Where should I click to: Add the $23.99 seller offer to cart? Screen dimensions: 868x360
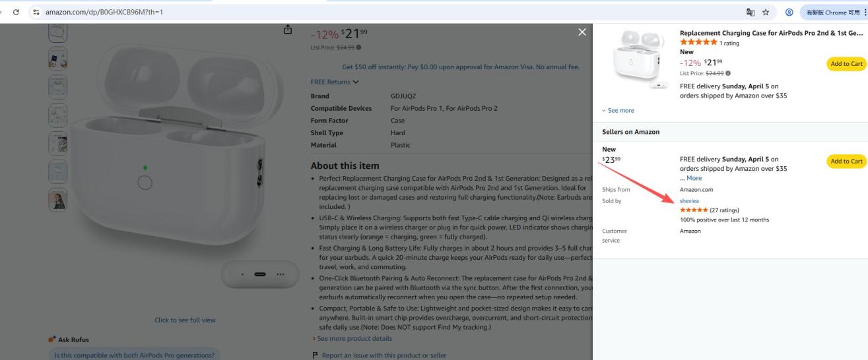(846, 162)
